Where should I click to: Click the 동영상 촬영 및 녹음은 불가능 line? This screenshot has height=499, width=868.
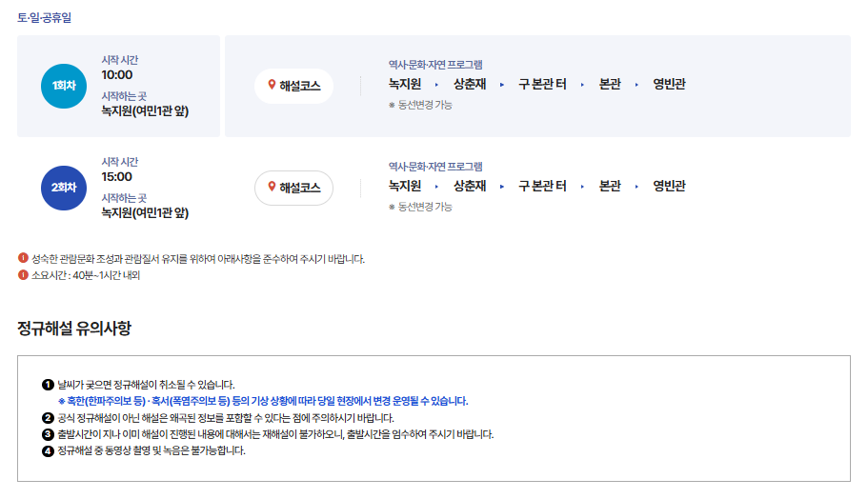pos(151,450)
